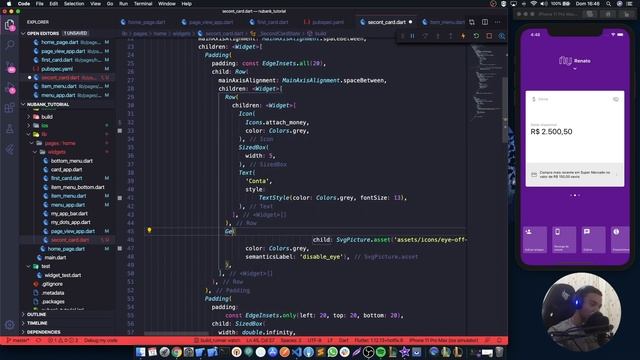Open the Explorer view in activity bar
640x360 pixels.
tap(9, 25)
